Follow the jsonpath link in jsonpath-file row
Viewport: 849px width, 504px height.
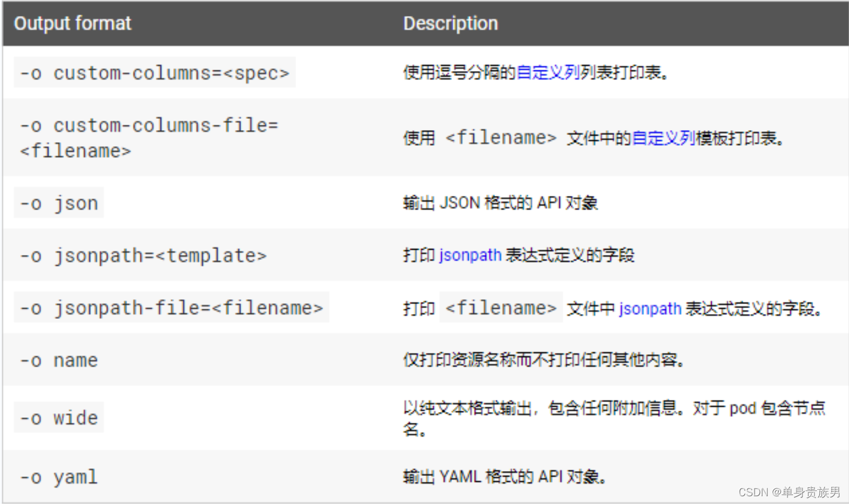point(650,308)
